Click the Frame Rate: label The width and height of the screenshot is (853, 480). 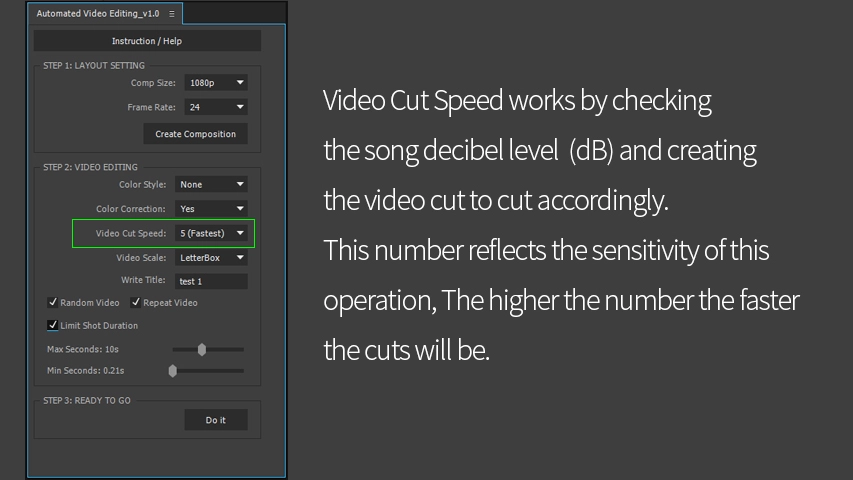(x=151, y=107)
